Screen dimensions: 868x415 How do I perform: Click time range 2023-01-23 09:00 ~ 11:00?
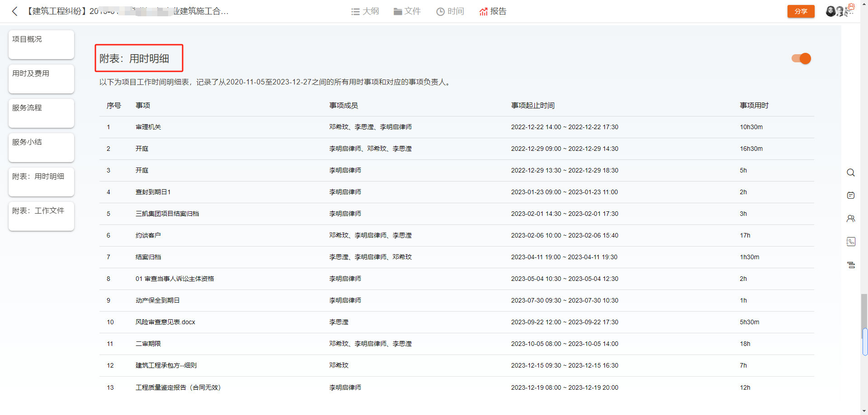pyautogui.click(x=565, y=192)
